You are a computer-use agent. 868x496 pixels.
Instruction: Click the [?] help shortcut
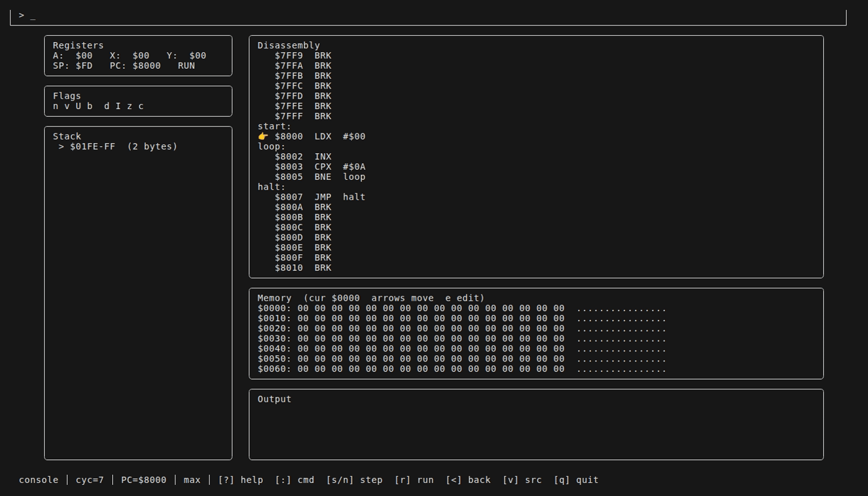click(x=241, y=480)
